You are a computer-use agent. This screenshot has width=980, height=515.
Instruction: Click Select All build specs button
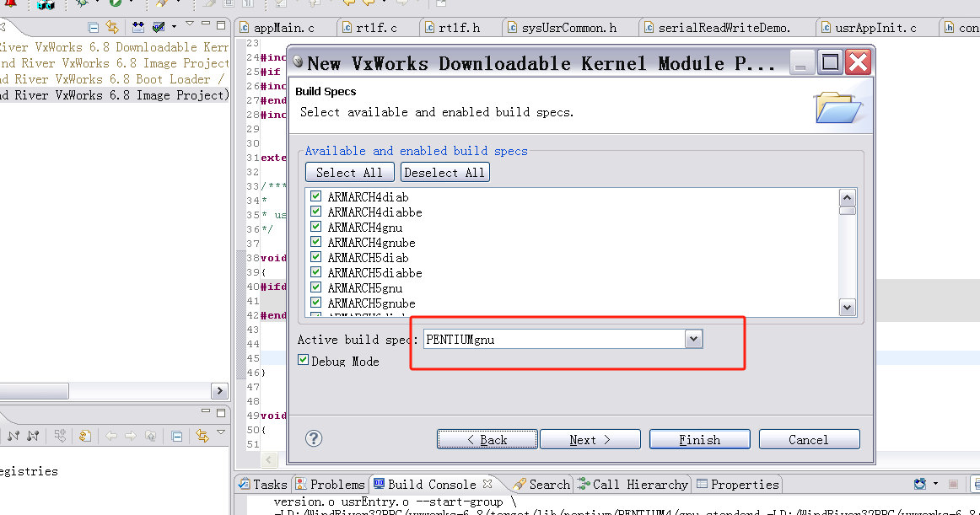pyautogui.click(x=349, y=173)
